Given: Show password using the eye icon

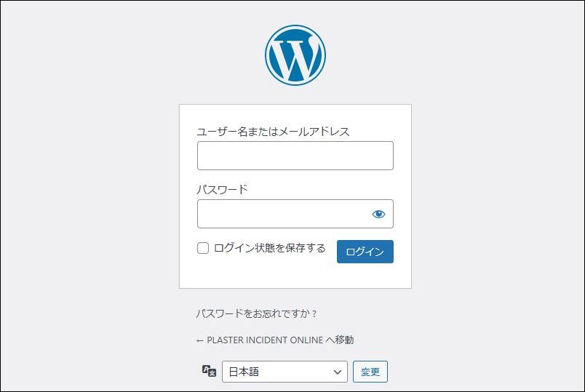Looking at the screenshot, I should 378,214.
